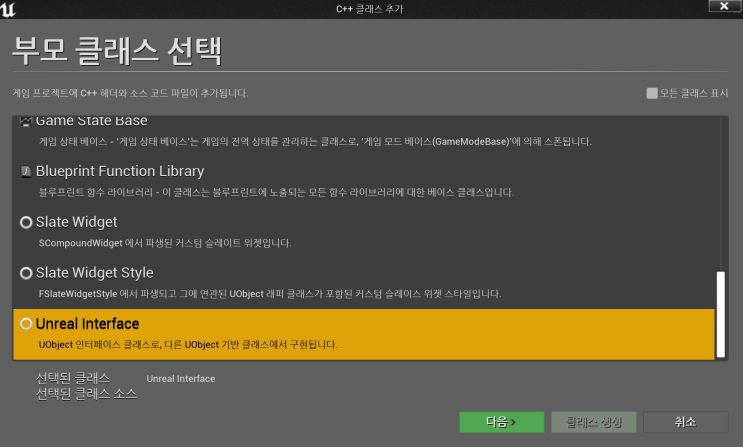
Task: Click the Slate Widget Style circle icon
Action: [x=26, y=273]
